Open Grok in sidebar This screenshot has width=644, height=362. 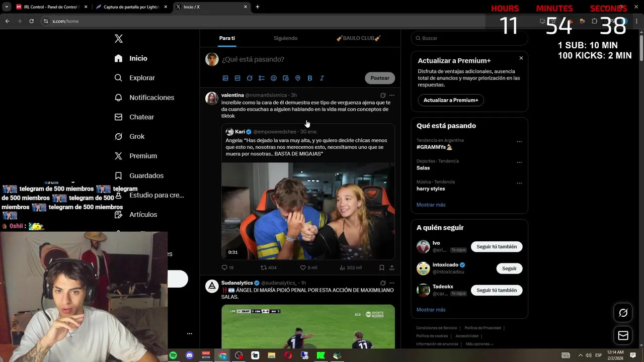point(129,136)
